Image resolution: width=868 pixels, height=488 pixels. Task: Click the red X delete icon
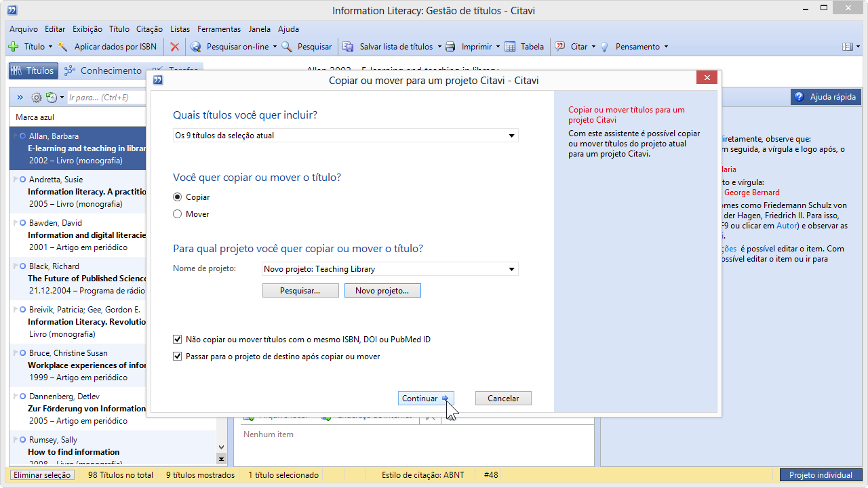(x=175, y=47)
